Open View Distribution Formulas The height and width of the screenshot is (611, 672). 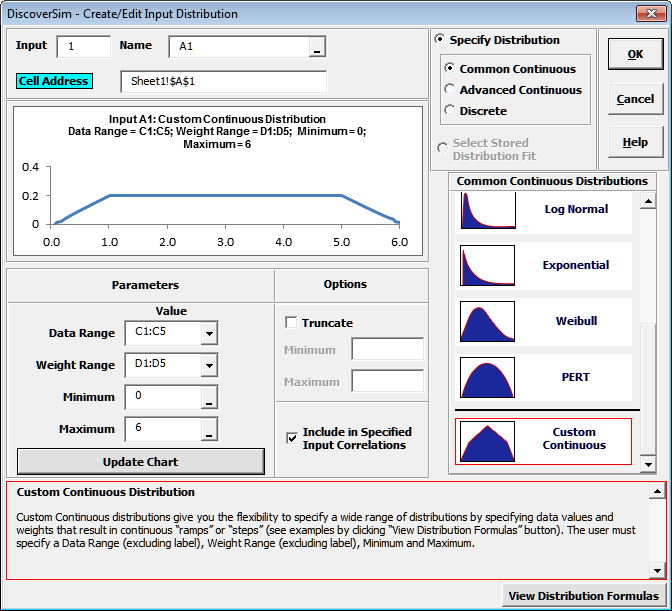(584, 596)
